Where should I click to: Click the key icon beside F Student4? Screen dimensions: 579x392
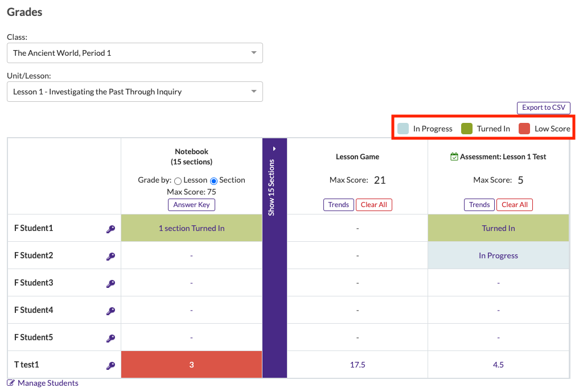pyautogui.click(x=110, y=311)
